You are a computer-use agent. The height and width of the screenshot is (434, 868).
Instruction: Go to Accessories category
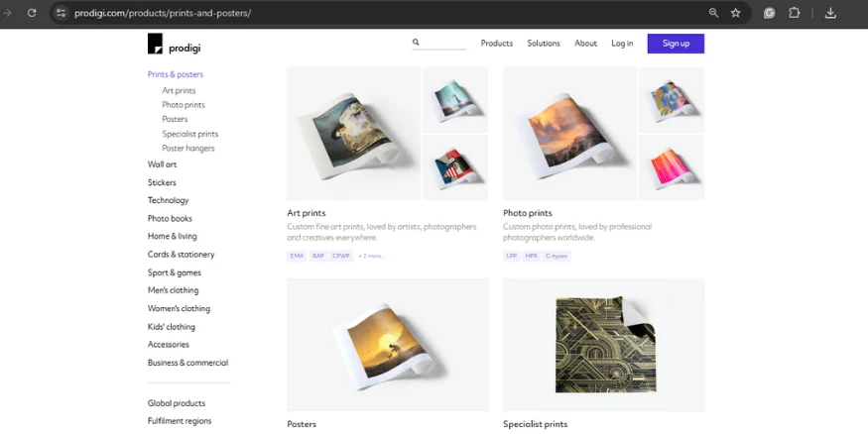point(169,345)
